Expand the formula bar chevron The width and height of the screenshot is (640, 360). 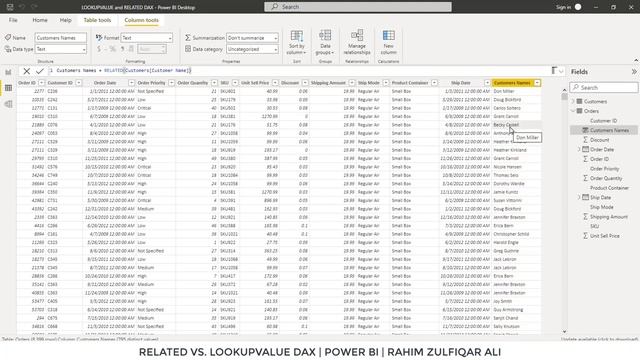[561, 71]
